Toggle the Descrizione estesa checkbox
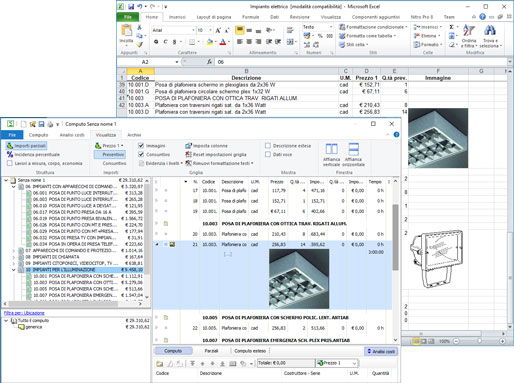The width and height of the screenshot is (514, 383). coord(268,146)
